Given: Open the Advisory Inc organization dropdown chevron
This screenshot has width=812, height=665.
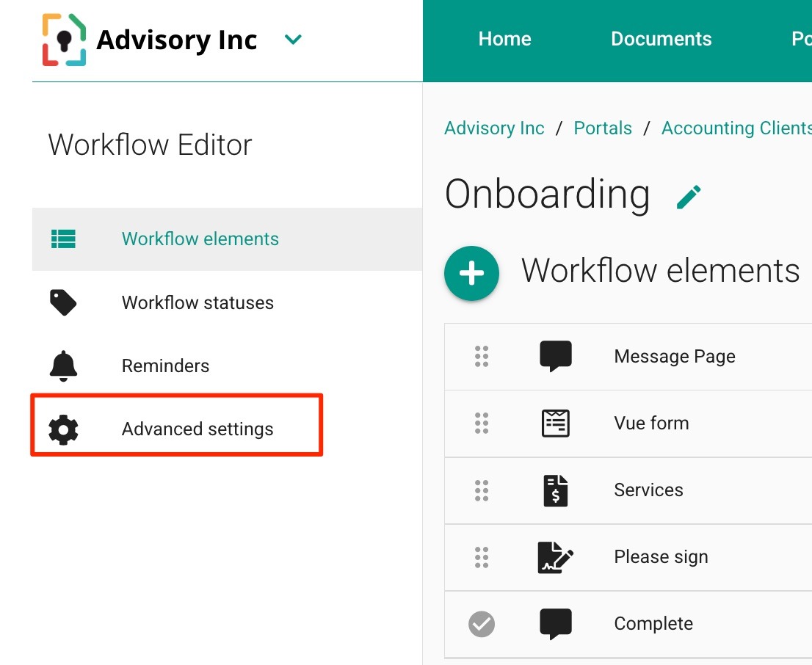Looking at the screenshot, I should pos(293,40).
